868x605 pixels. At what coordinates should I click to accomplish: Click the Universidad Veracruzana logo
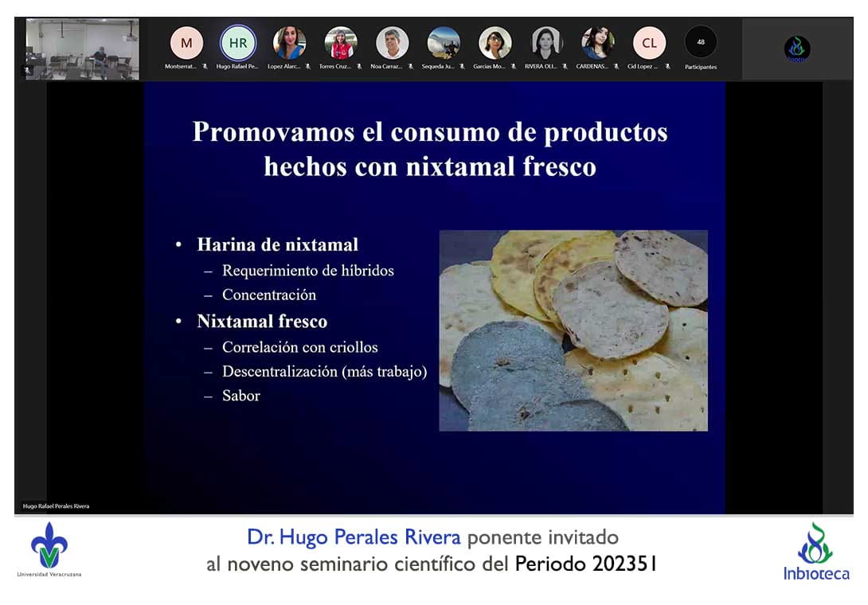pyautogui.click(x=49, y=549)
